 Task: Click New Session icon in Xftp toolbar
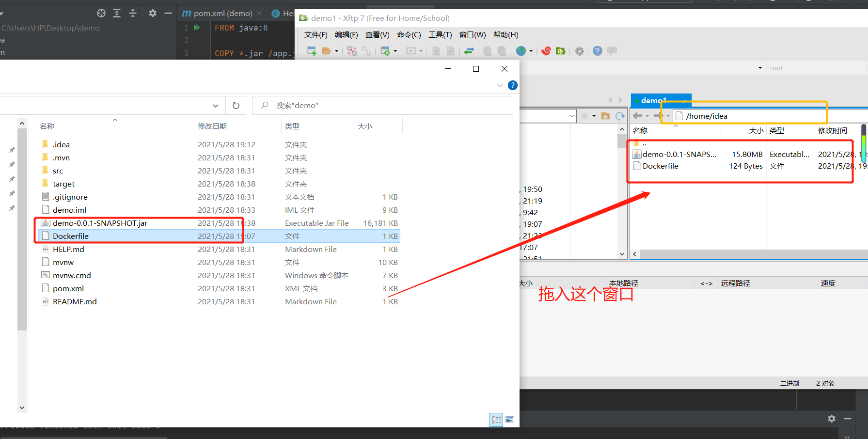click(x=312, y=51)
